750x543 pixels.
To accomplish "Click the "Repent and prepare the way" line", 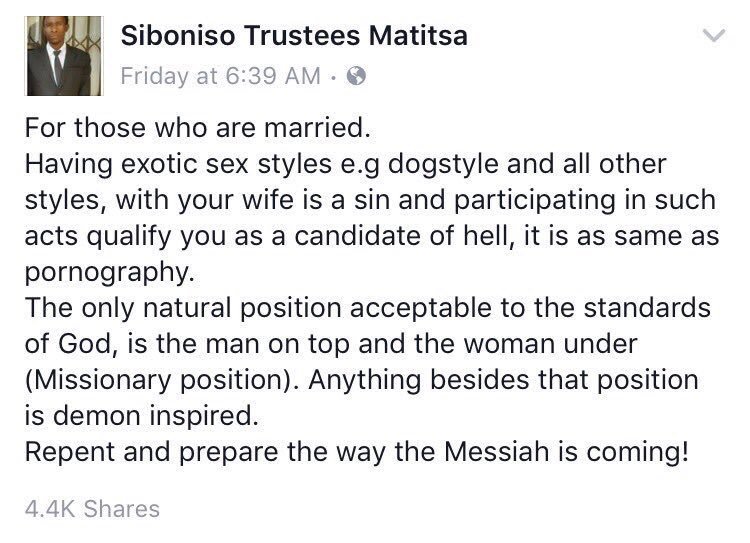I will (x=357, y=452).
